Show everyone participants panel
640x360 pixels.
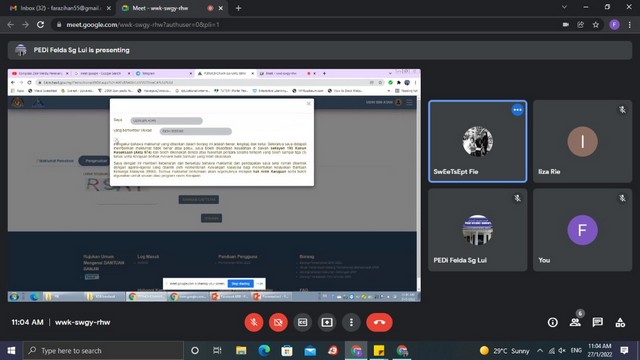coord(576,322)
